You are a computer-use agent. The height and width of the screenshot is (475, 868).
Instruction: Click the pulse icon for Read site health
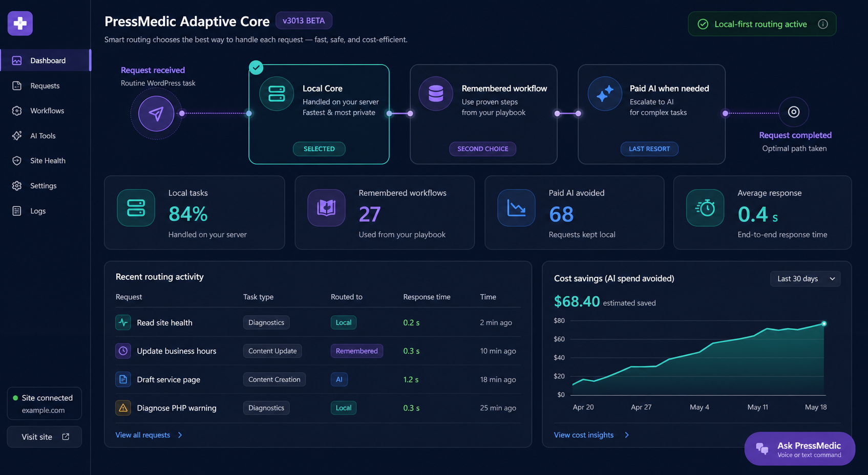click(x=123, y=322)
